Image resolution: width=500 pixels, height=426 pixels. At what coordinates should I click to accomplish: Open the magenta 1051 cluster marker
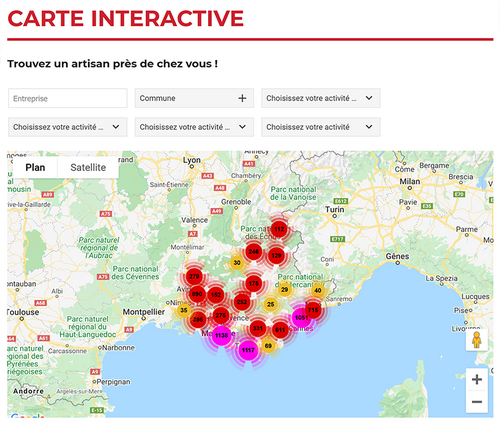[301, 317]
